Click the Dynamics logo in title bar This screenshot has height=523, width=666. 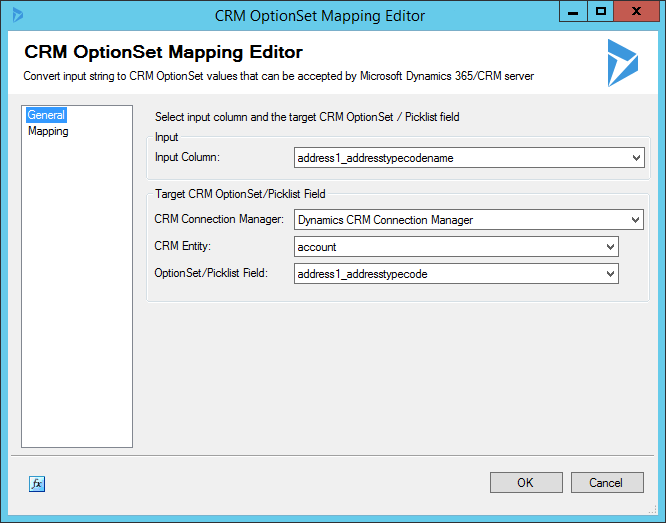tap(17, 15)
